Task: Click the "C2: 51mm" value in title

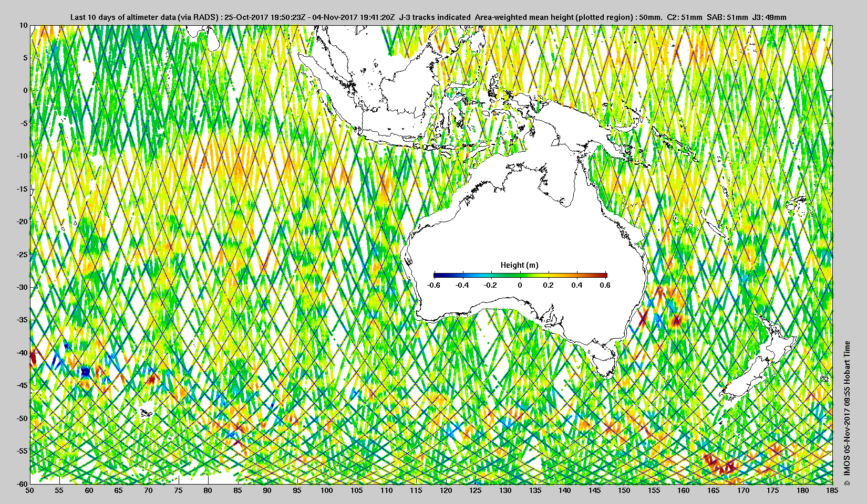Action: [x=684, y=17]
